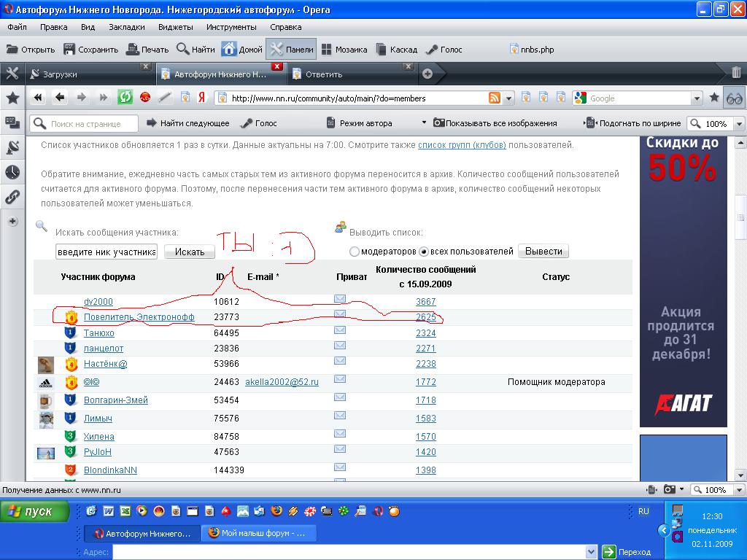Select the 'модераторов' radio button

(x=355, y=252)
